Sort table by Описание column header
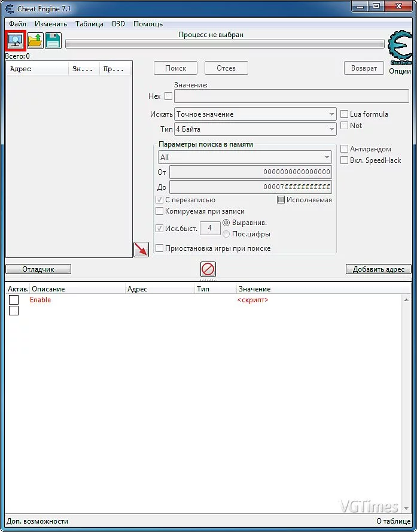The width and height of the screenshot is (417, 532). (x=77, y=289)
